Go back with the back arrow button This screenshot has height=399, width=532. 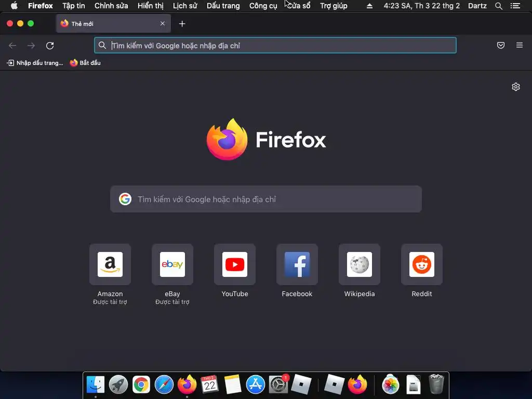12,46
